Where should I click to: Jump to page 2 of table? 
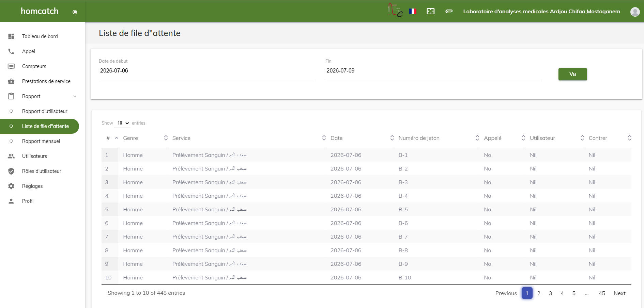539,293
